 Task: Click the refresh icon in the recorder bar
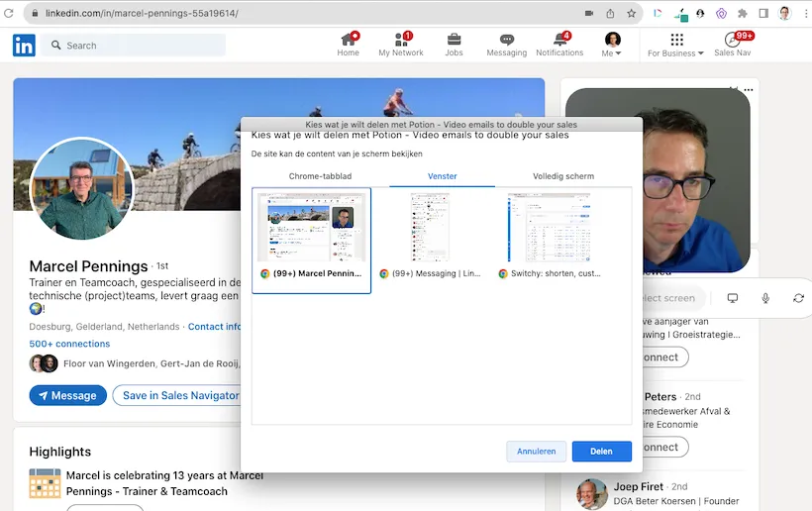pyautogui.click(x=798, y=298)
